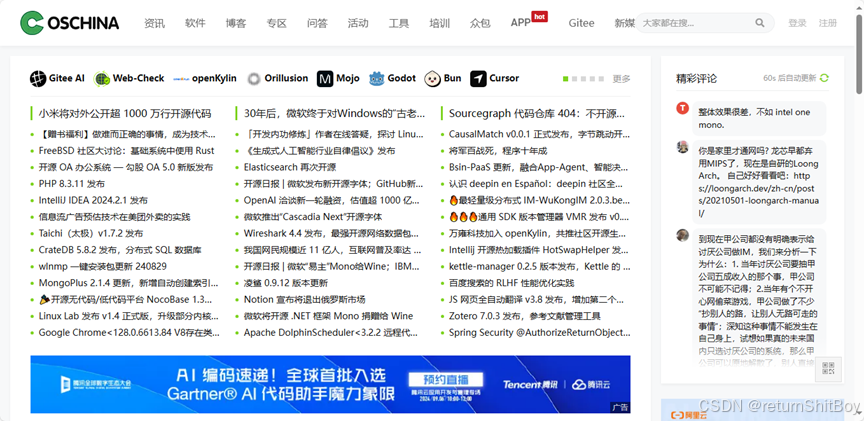Open 预约直播 button in banner
The image size is (864, 421).
click(x=446, y=379)
